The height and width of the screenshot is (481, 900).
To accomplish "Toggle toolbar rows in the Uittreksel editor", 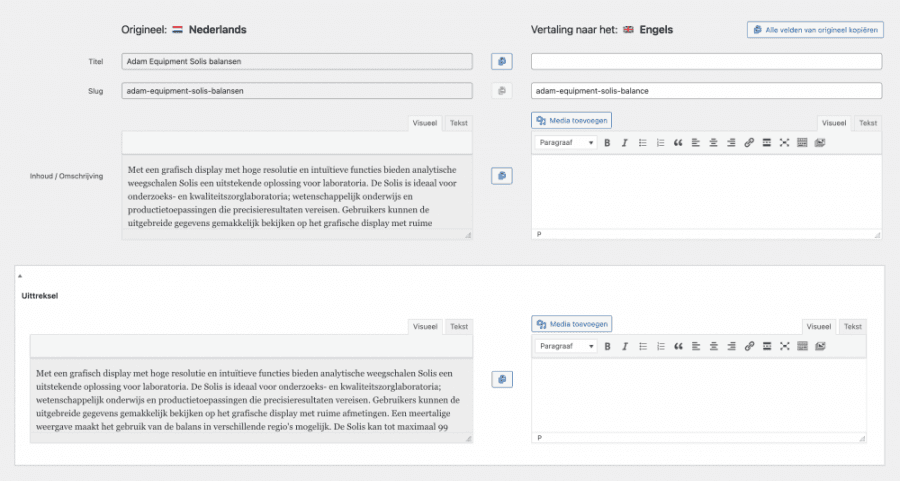I will [803, 346].
